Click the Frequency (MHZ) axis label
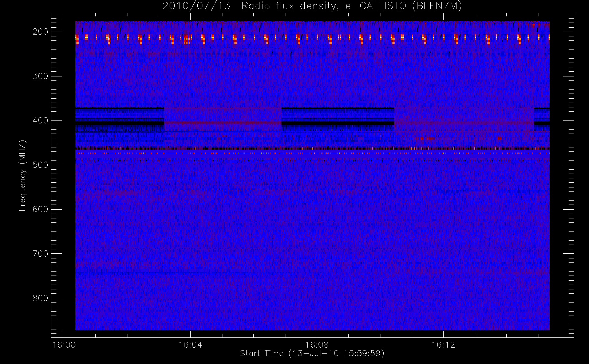Viewport: 589px width, 364px height. pos(23,175)
